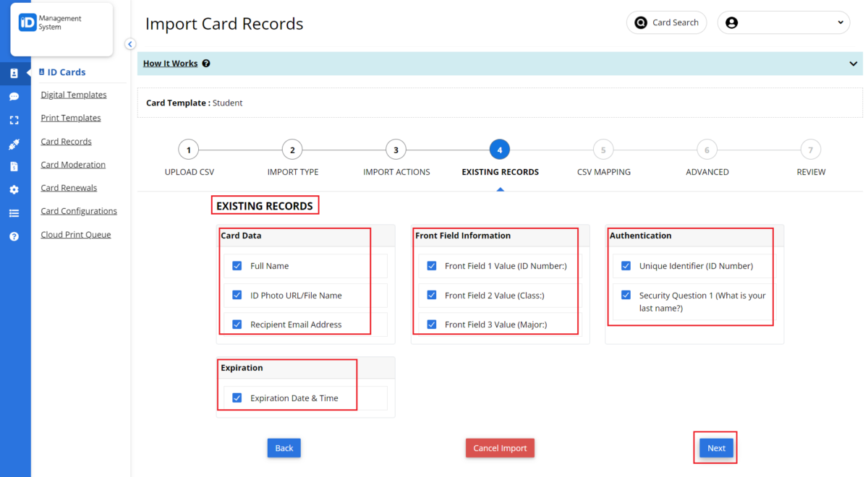Image resolution: width=868 pixels, height=477 pixels.
Task: Go to the UPLOAD CSV step
Action: tap(189, 150)
